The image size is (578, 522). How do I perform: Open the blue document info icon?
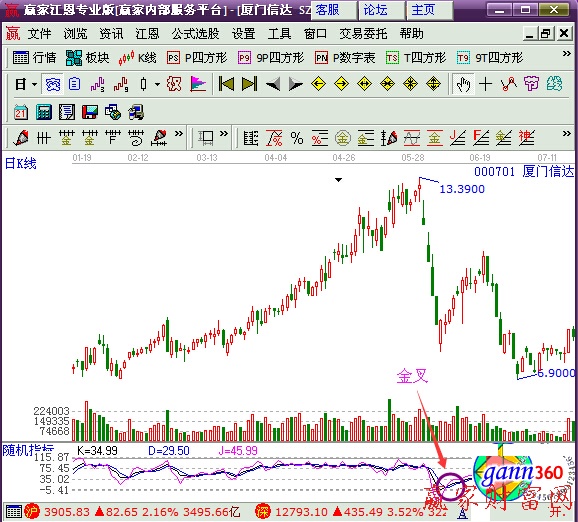[x=74, y=84]
